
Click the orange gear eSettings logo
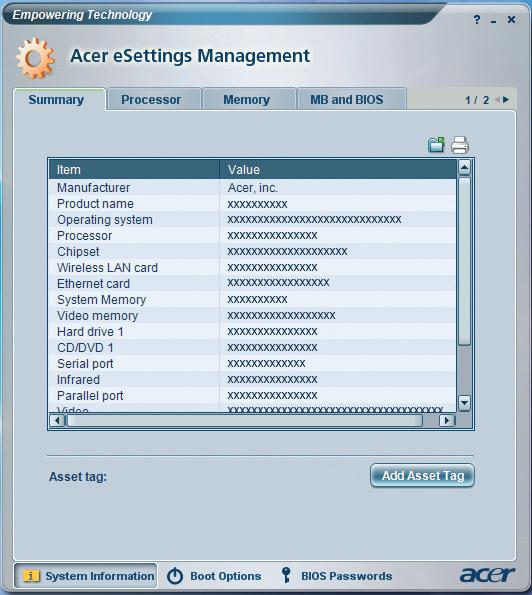[x=35, y=58]
